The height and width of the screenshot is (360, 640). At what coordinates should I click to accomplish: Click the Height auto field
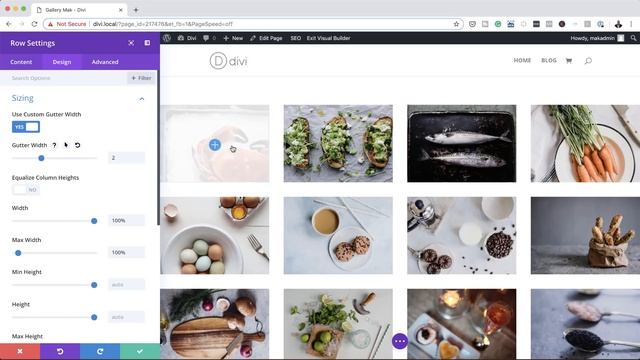(127, 317)
